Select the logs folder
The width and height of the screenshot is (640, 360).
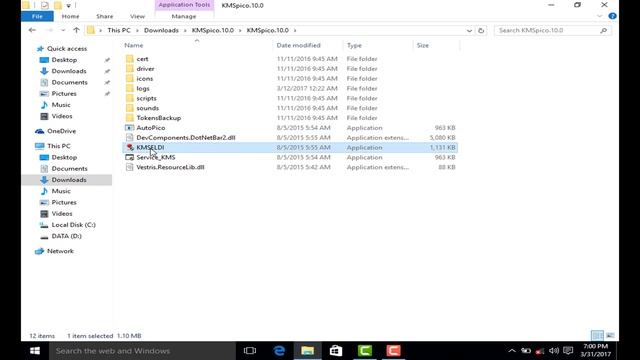click(143, 88)
